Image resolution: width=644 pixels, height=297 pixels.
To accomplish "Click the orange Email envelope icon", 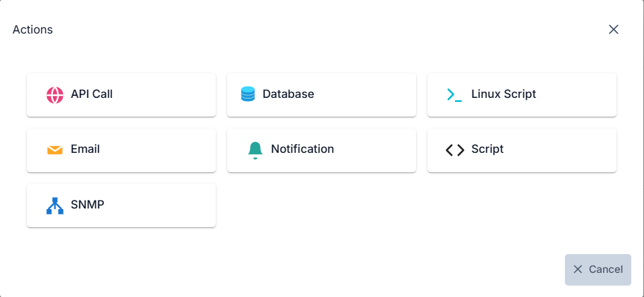I will point(55,150).
